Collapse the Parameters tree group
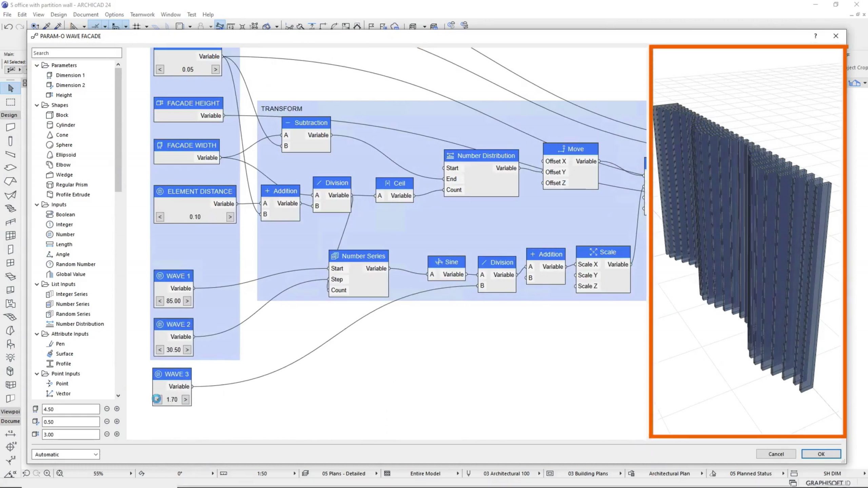The width and height of the screenshot is (868, 488). coord(37,65)
